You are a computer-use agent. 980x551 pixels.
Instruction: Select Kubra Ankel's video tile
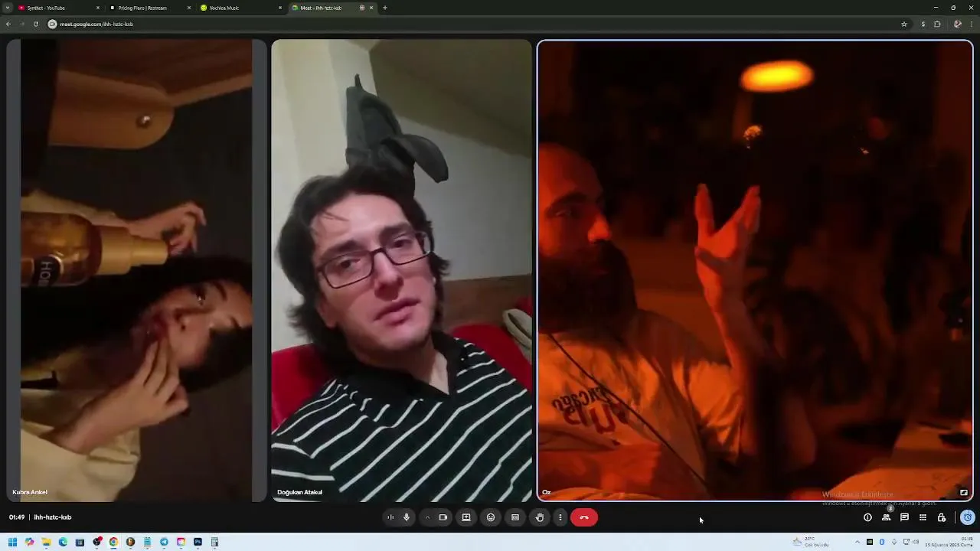136,270
